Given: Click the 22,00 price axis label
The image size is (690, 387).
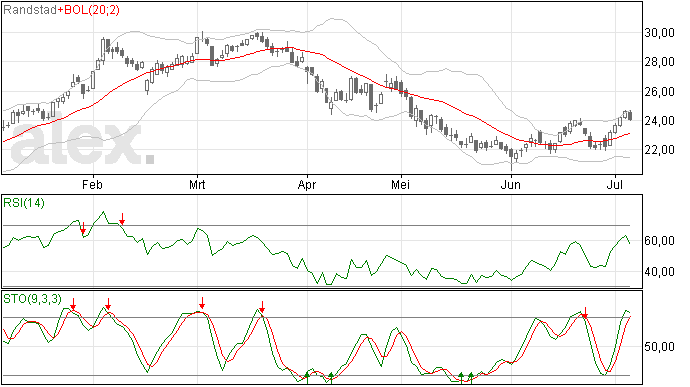Looking at the screenshot, I should coord(659,150).
